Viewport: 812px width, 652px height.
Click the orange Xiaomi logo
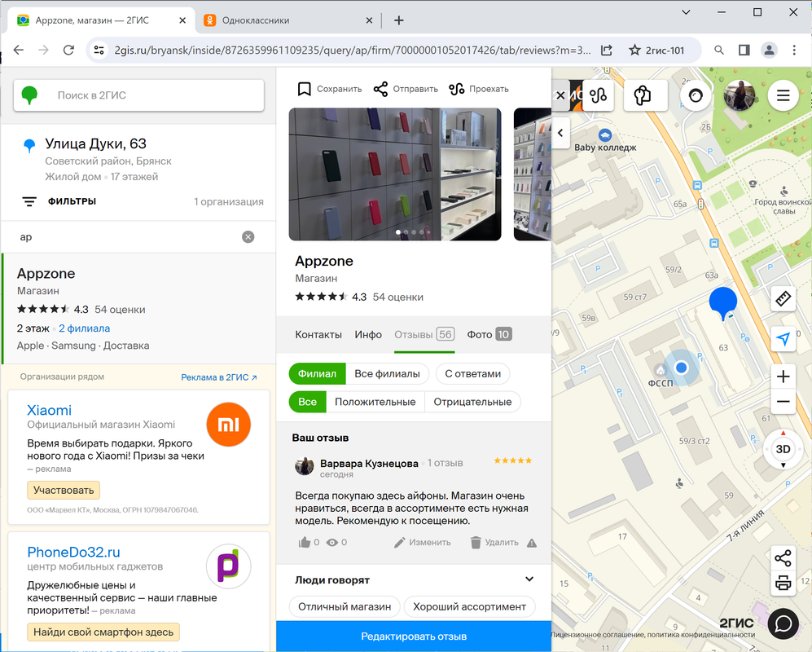[228, 425]
